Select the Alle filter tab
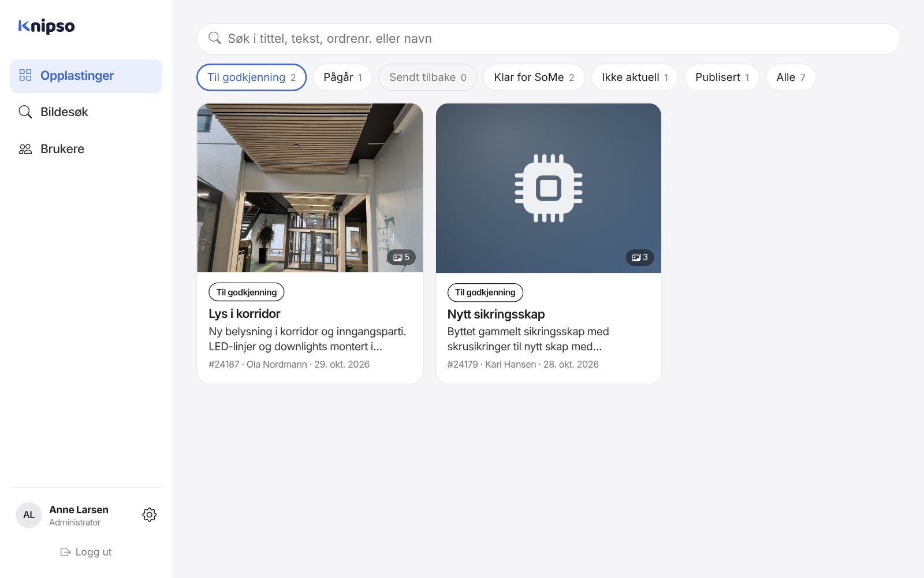Image resolution: width=924 pixels, height=578 pixels. [x=791, y=77]
